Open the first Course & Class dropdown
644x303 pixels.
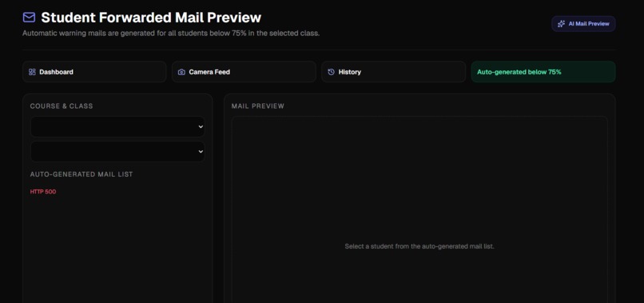tap(117, 126)
